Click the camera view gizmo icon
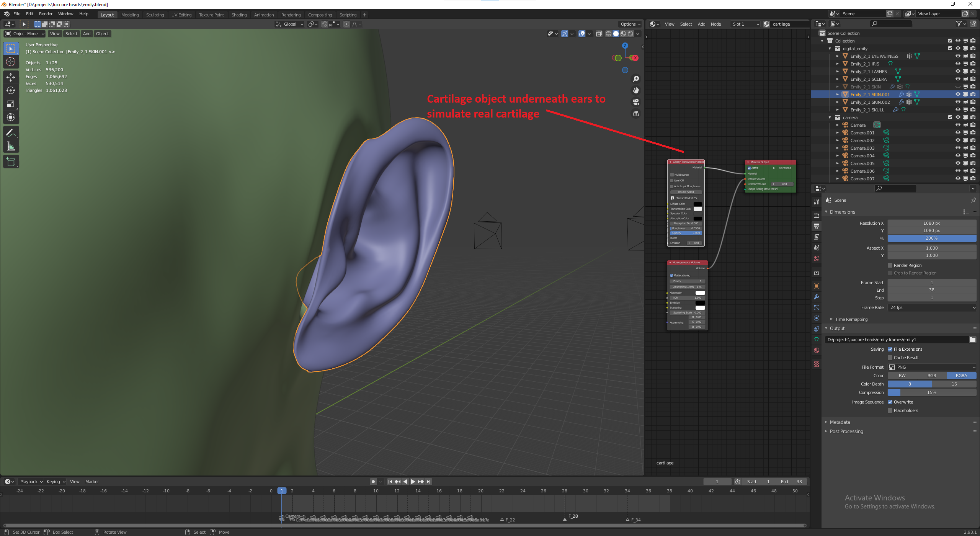 point(636,102)
